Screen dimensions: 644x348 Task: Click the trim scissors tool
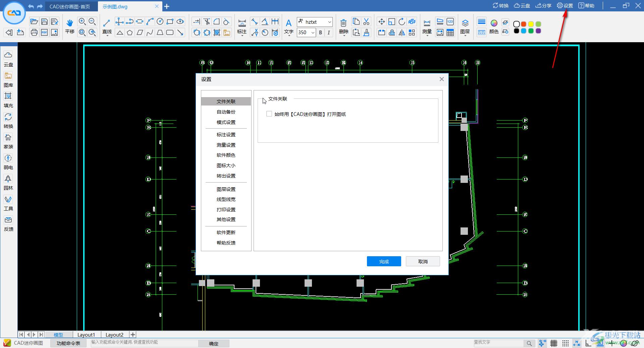tap(207, 22)
